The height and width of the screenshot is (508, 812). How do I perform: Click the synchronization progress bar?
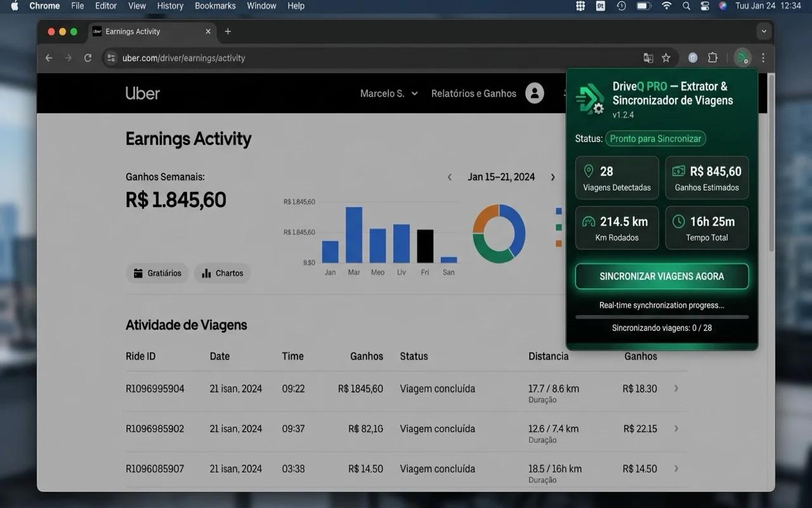point(662,316)
